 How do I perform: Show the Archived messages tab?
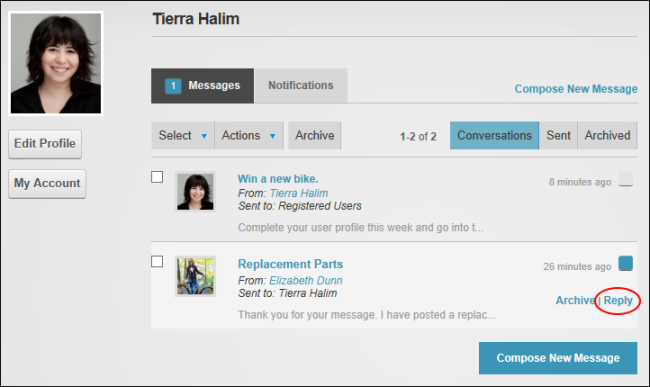(607, 135)
